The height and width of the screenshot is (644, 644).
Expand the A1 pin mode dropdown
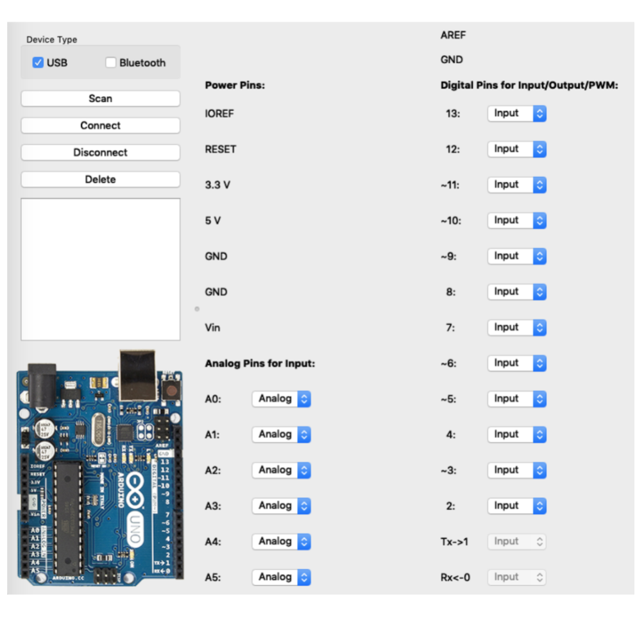coord(282,435)
